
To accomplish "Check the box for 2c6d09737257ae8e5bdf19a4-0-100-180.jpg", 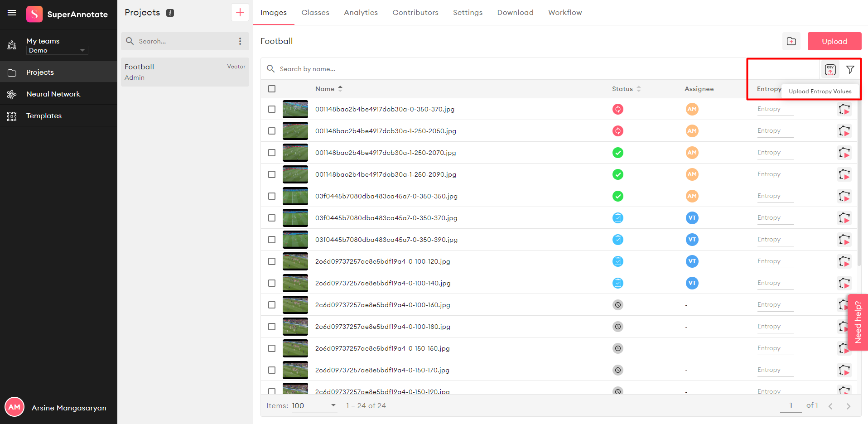I will tap(272, 327).
